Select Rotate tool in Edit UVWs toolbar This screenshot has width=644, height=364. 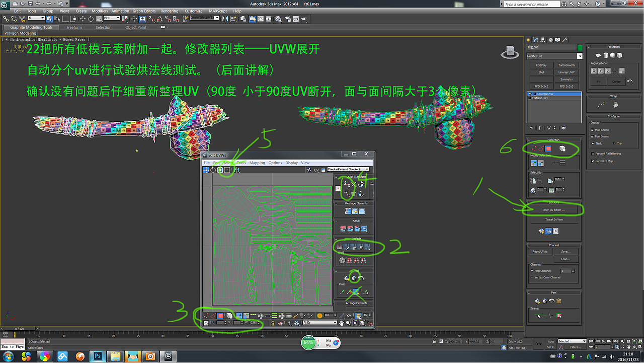pos(213,170)
